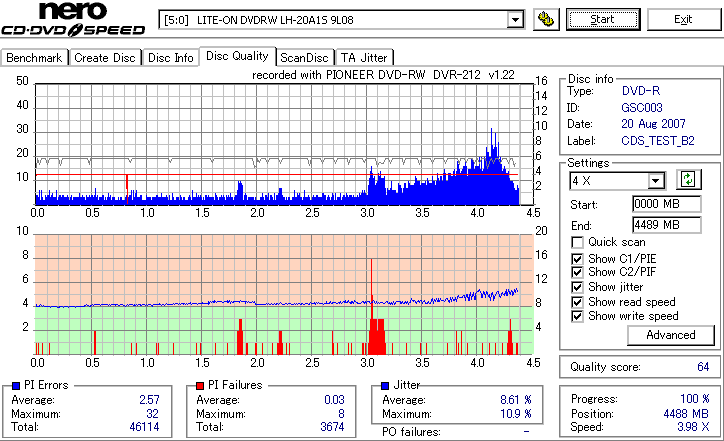Click the PI Errors graph area
The image size is (724, 441).
(x=284, y=144)
